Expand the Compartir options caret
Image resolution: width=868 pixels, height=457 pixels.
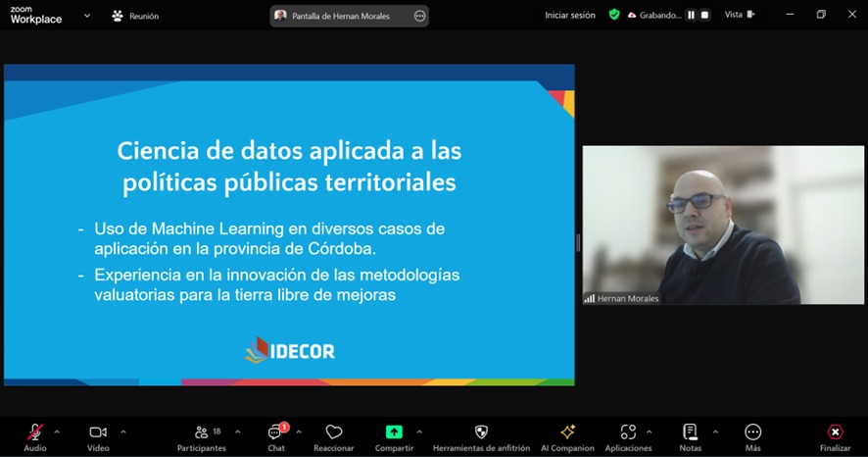(419, 432)
